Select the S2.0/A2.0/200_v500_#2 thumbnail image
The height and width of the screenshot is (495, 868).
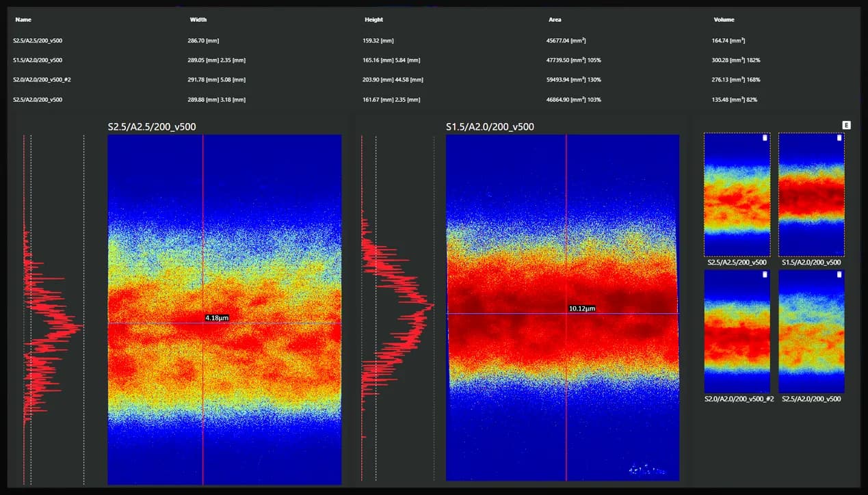point(737,331)
